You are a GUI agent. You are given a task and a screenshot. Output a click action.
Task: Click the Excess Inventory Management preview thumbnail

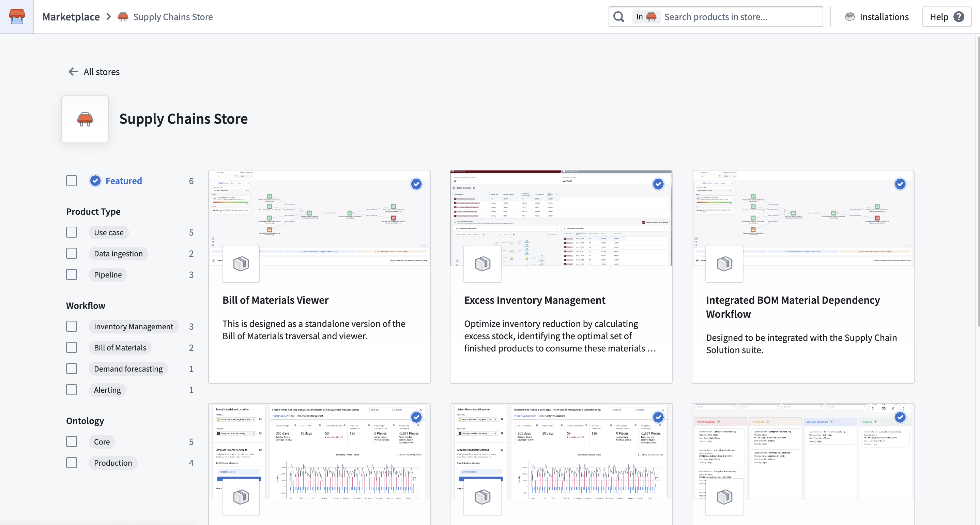pyautogui.click(x=561, y=218)
